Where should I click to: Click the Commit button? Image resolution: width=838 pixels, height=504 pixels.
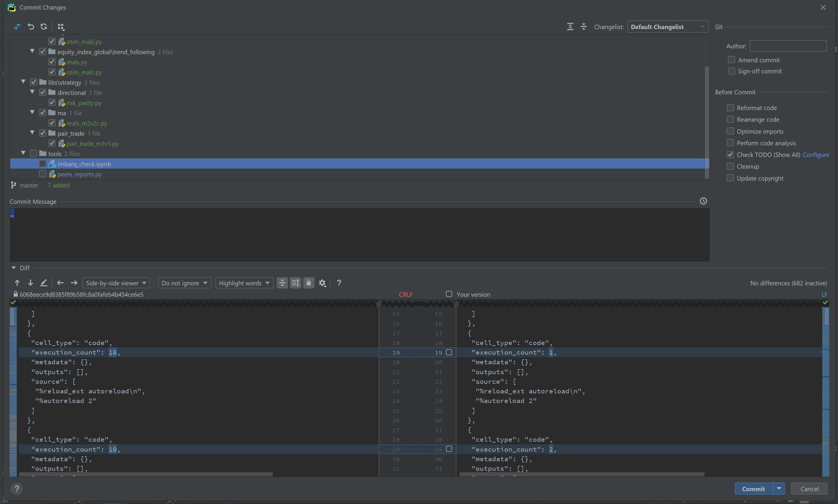tap(754, 489)
